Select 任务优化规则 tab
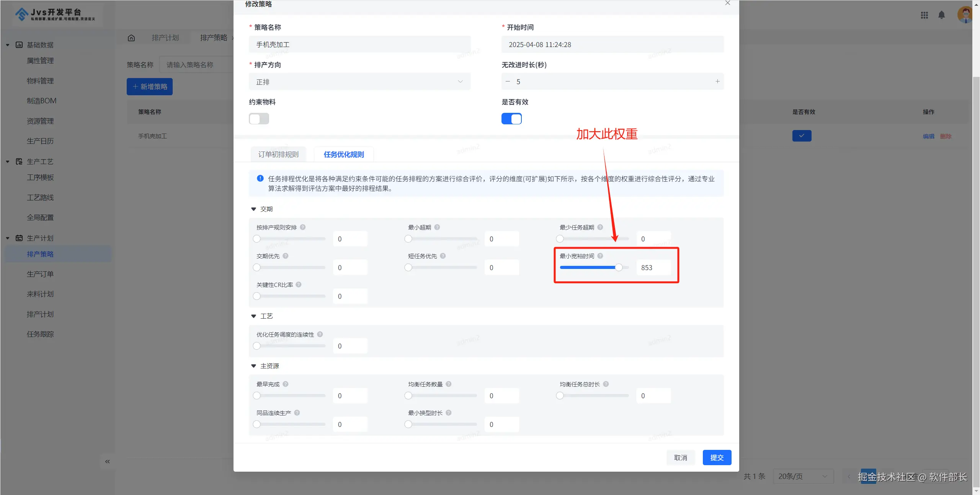This screenshot has width=980, height=495. click(343, 155)
